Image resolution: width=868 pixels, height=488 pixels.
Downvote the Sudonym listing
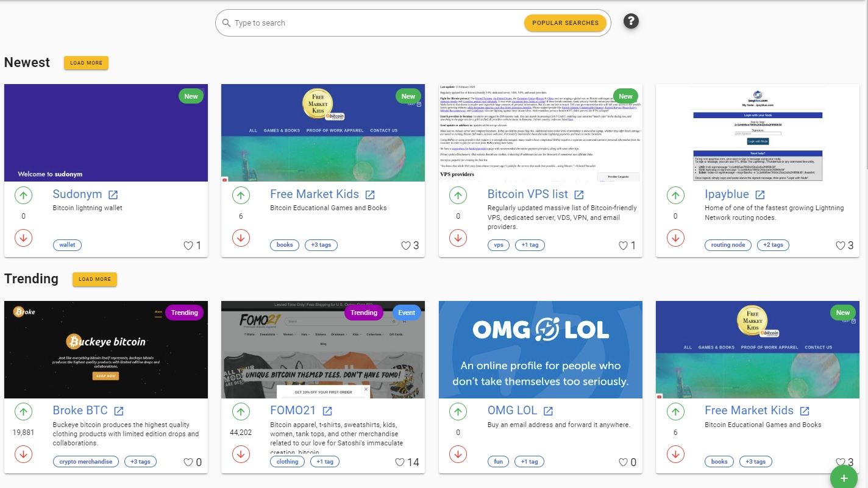point(24,238)
